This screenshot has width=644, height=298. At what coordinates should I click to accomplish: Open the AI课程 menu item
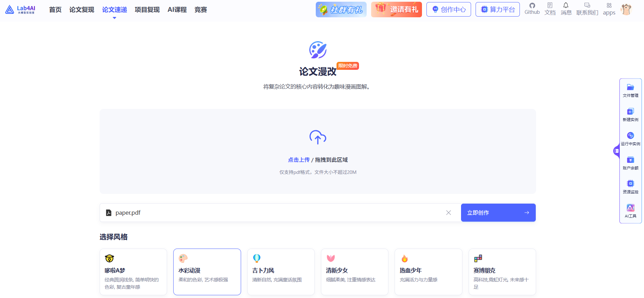tap(177, 10)
